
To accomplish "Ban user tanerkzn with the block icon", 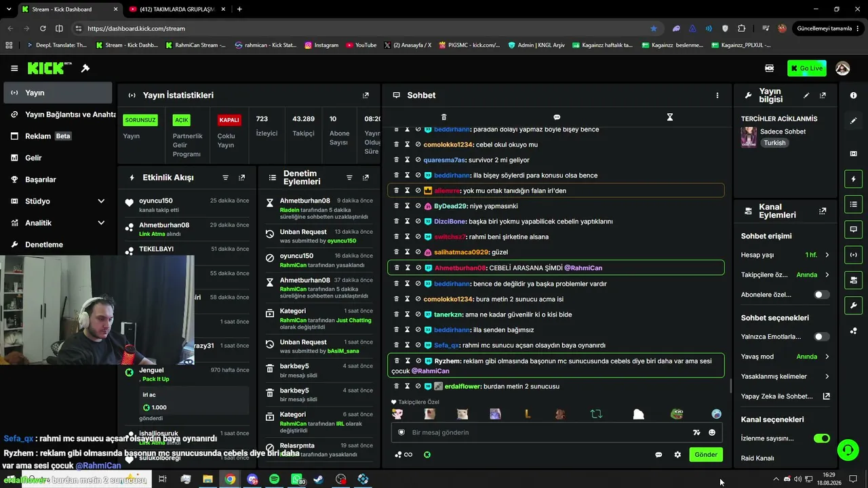I will (x=418, y=314).
